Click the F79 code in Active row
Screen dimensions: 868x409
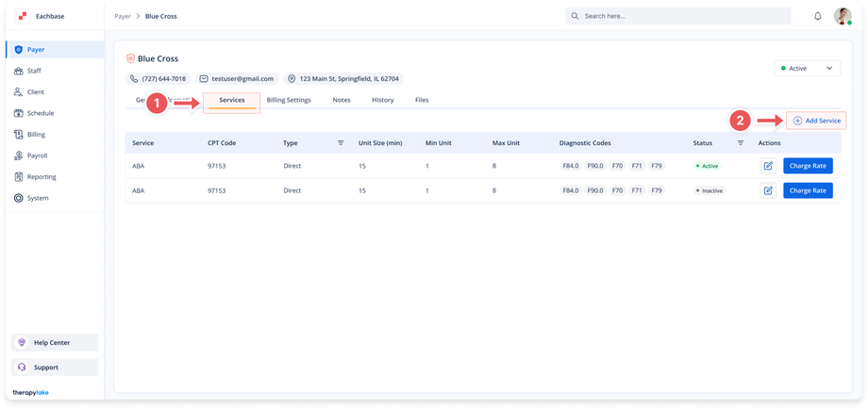(x=657, y=166)
